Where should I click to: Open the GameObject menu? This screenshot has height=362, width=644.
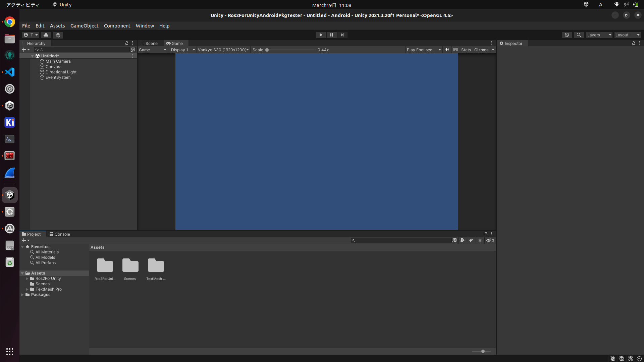(x=84, y=25)
